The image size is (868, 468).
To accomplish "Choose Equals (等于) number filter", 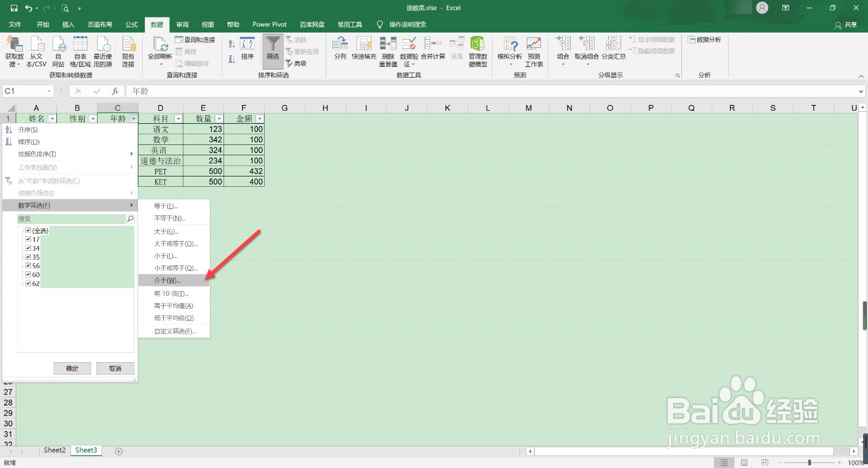I will pos(174,206).
